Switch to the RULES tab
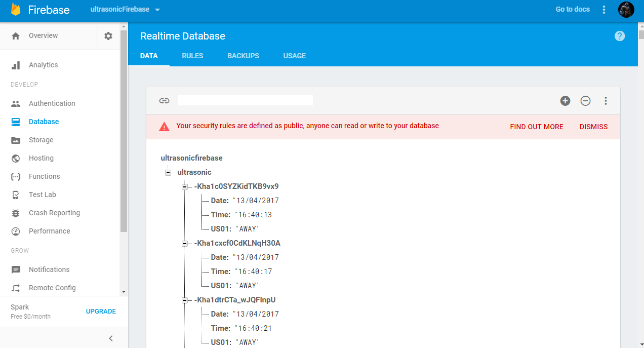Screen dimensions: 644x348 (x=192, y=56)
